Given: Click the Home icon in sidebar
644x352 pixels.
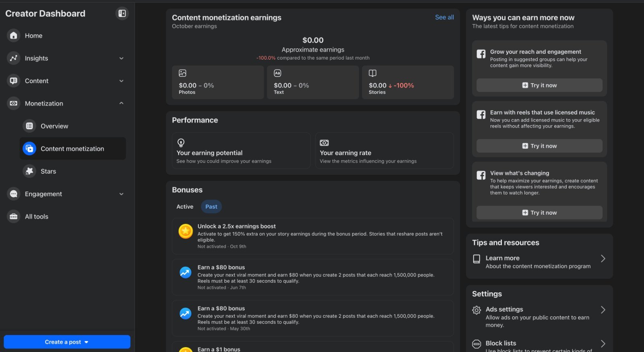Looking at the screenshot, I should click(14, 35).
